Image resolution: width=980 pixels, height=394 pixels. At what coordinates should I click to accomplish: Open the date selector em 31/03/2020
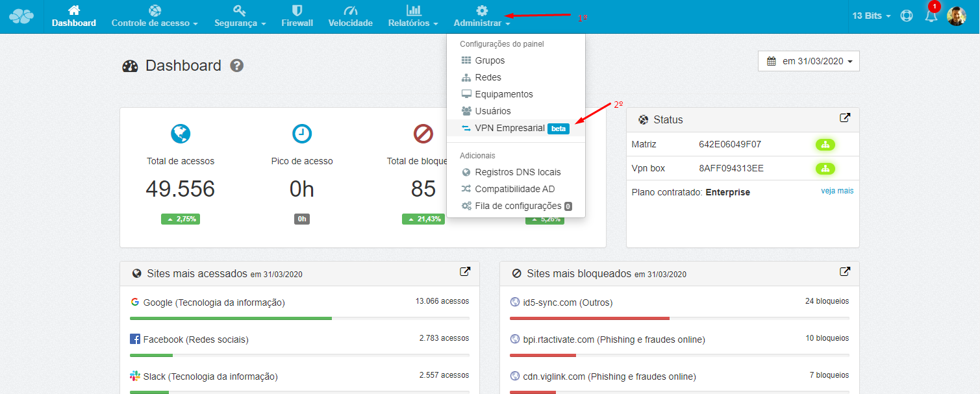click(809, 61)
